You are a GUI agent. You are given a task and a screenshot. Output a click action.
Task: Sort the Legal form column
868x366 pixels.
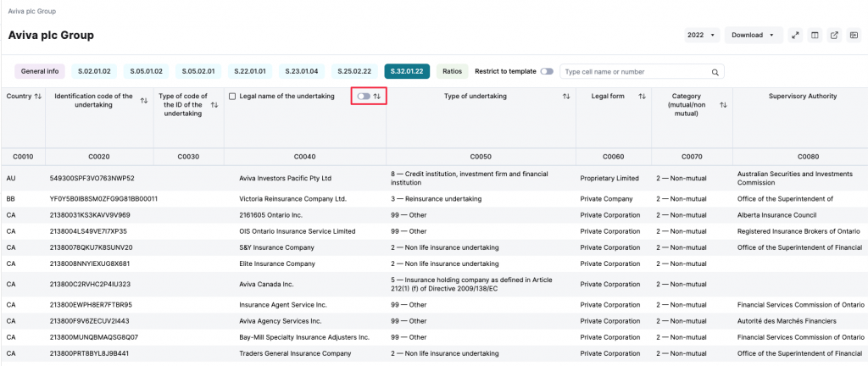tap(641, 97)
